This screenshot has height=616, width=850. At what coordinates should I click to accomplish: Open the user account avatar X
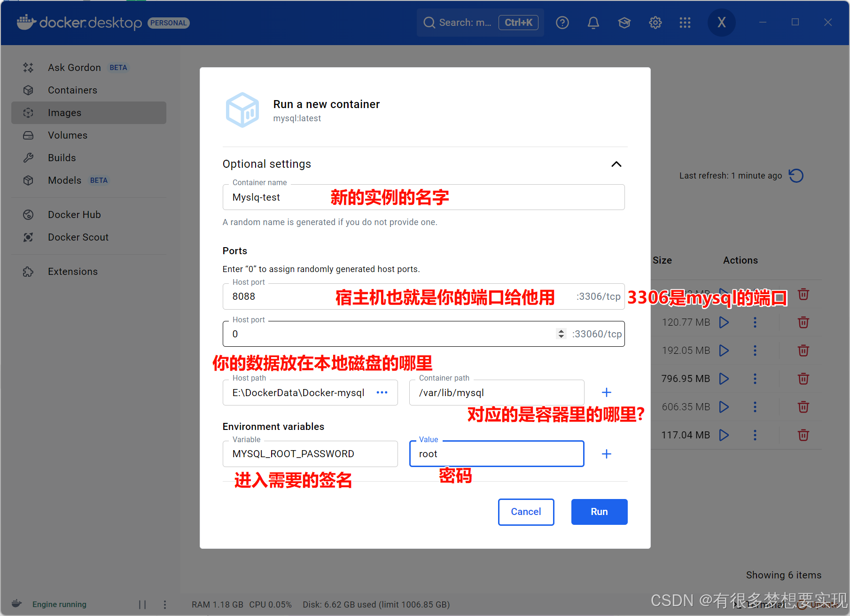point(722,23)
